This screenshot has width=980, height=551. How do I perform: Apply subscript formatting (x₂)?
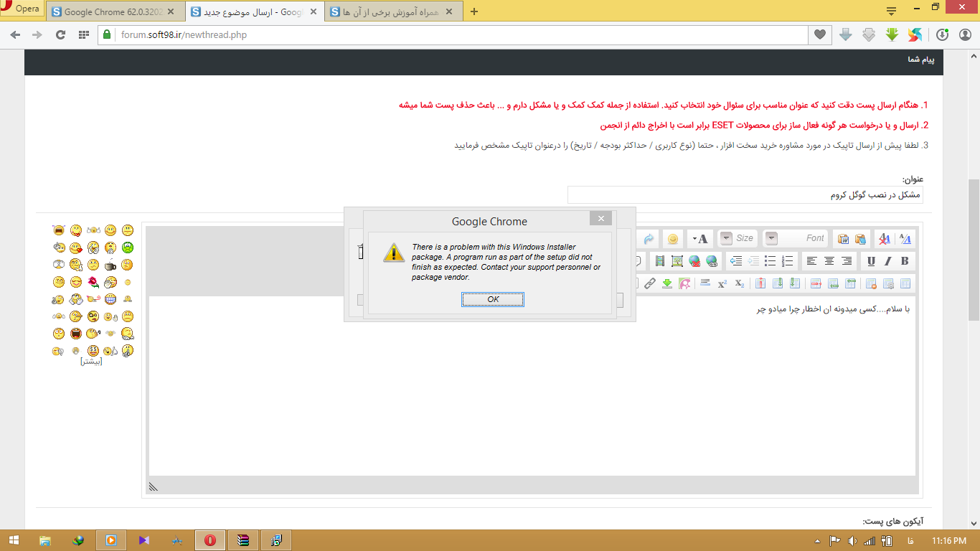pyautogui.click(x=740, y=283)
